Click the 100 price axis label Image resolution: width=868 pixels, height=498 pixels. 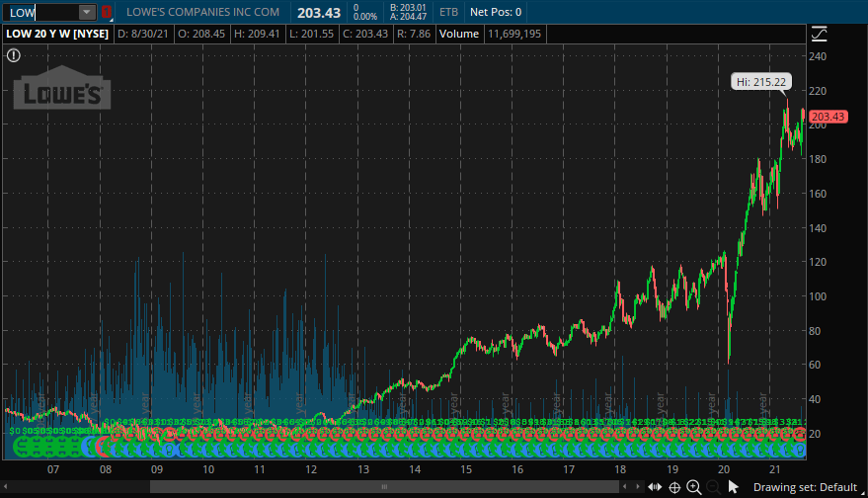point(817,296)
